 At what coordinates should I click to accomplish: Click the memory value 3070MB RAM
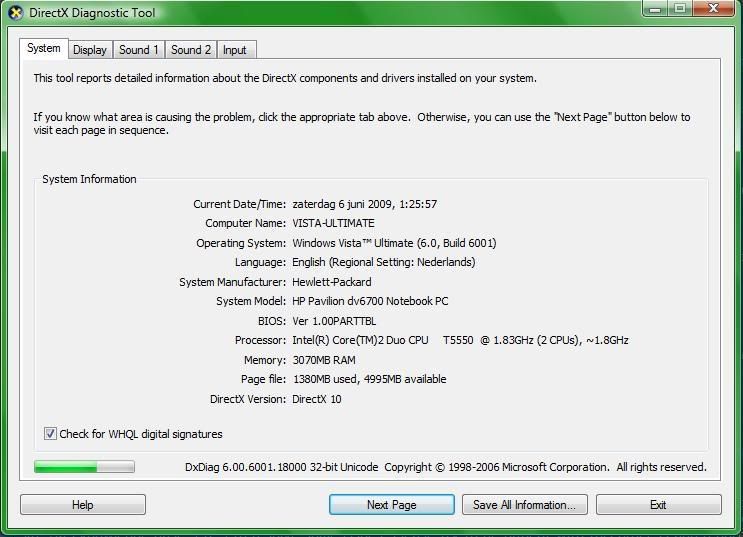point(324,360)
